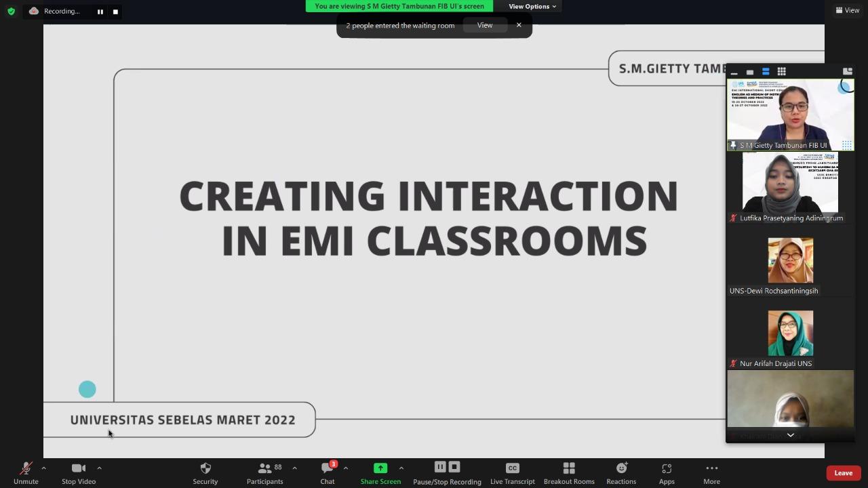Open the View Options dropdown
The height and width of the screenshot is (488, 868).
pos(532,6)
